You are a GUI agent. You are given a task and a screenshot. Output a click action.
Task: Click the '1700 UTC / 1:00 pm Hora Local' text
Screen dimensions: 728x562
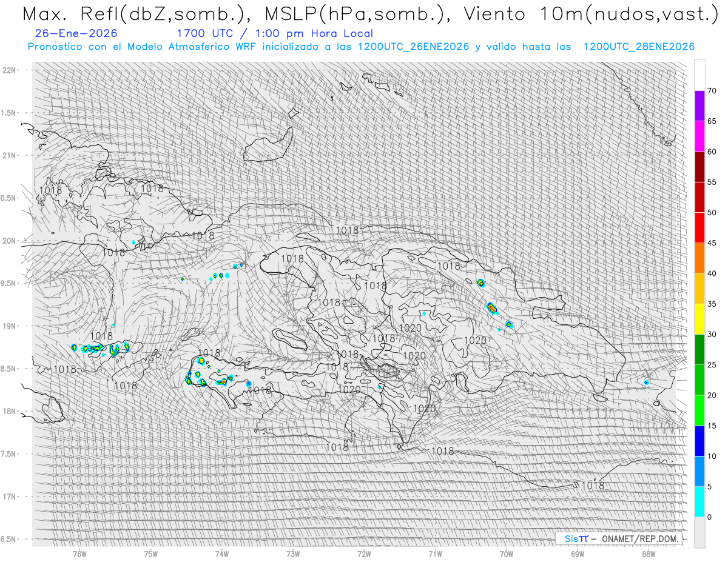tap(275, 33)
